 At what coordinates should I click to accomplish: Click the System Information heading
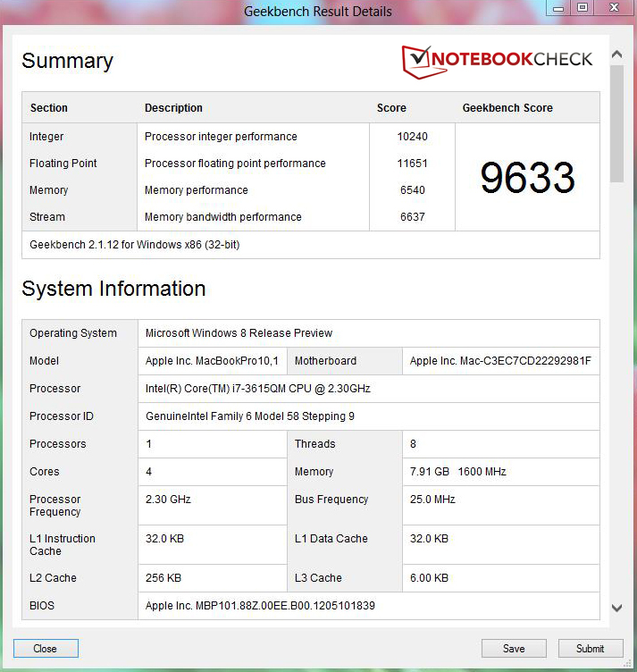tap(114, 289)
